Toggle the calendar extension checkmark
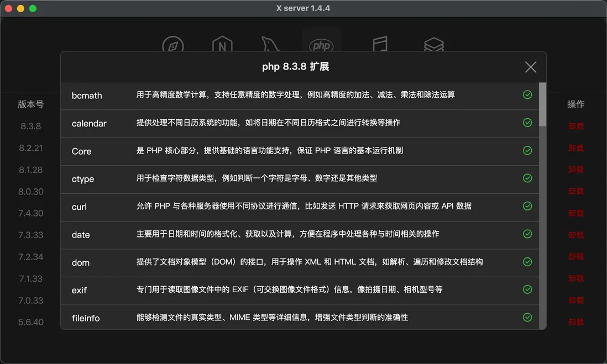 pyautogui.click(x=527, y=123)
